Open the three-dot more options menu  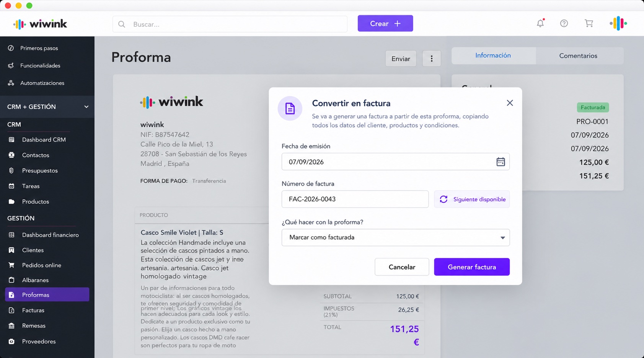[x=432, y=59]
